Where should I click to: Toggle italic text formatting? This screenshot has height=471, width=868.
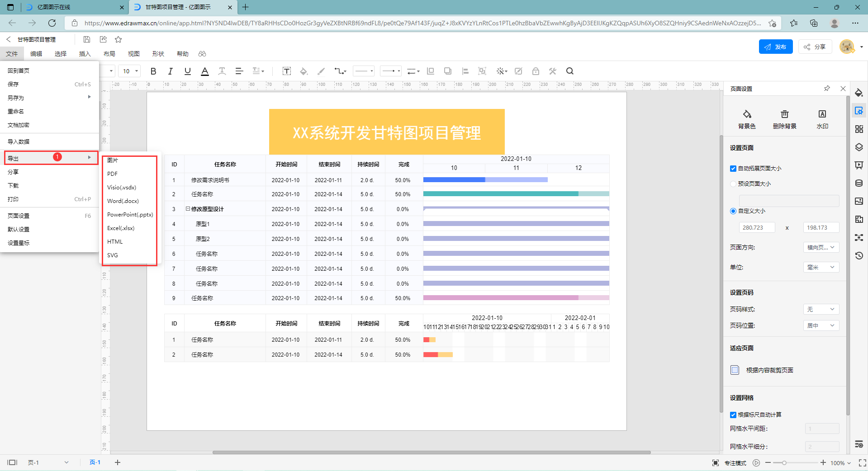click(x=170, y=71)
